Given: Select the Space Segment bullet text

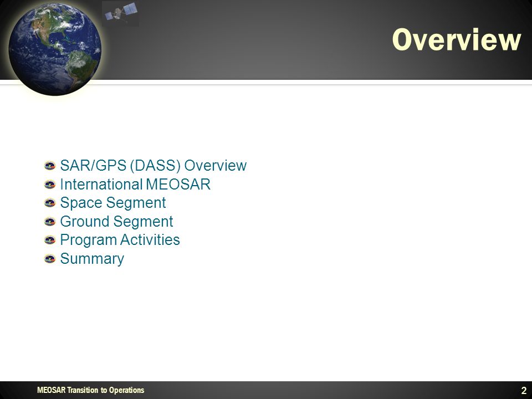Looking at the screenshot, I should pos(113,203).
